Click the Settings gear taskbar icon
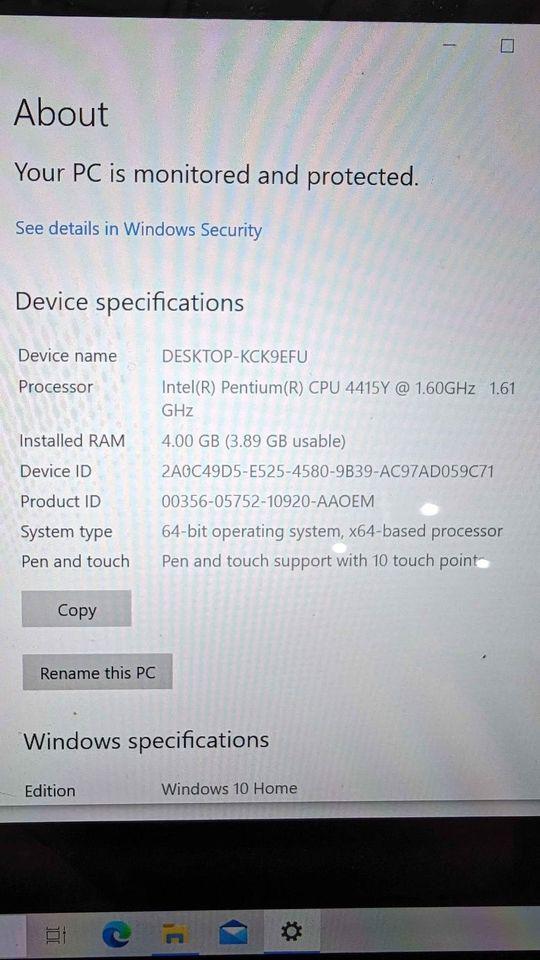 (291, 932)
